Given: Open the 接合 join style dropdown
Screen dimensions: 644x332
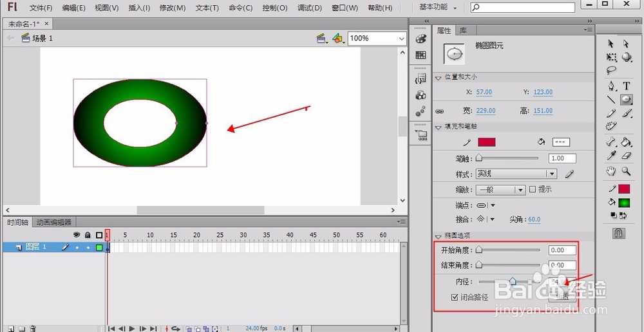Looking at the screenshot, I should coord(486,219).
